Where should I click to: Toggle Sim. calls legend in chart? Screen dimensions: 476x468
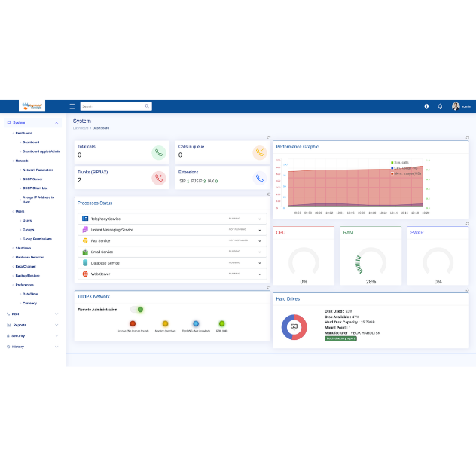400,163
